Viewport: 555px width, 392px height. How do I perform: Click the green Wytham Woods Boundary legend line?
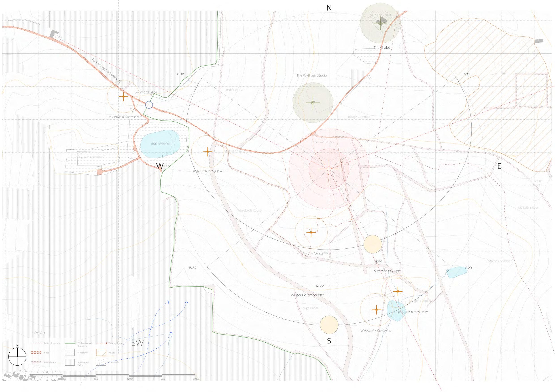tap(70, 343)
